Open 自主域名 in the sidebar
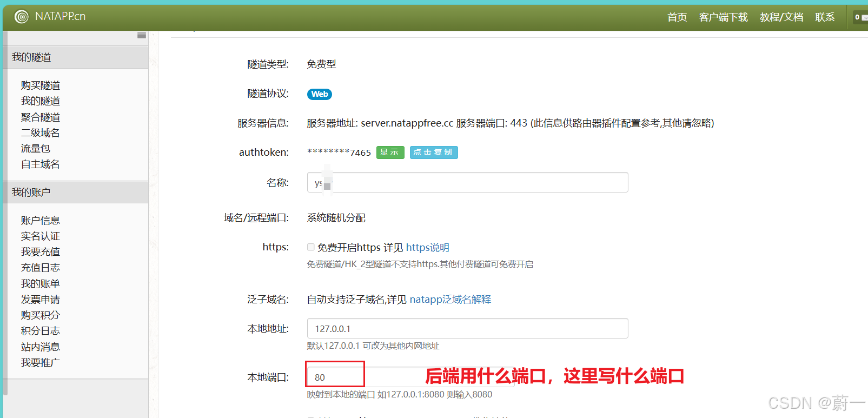Screen dimensions: 868x418 (41, 164)
